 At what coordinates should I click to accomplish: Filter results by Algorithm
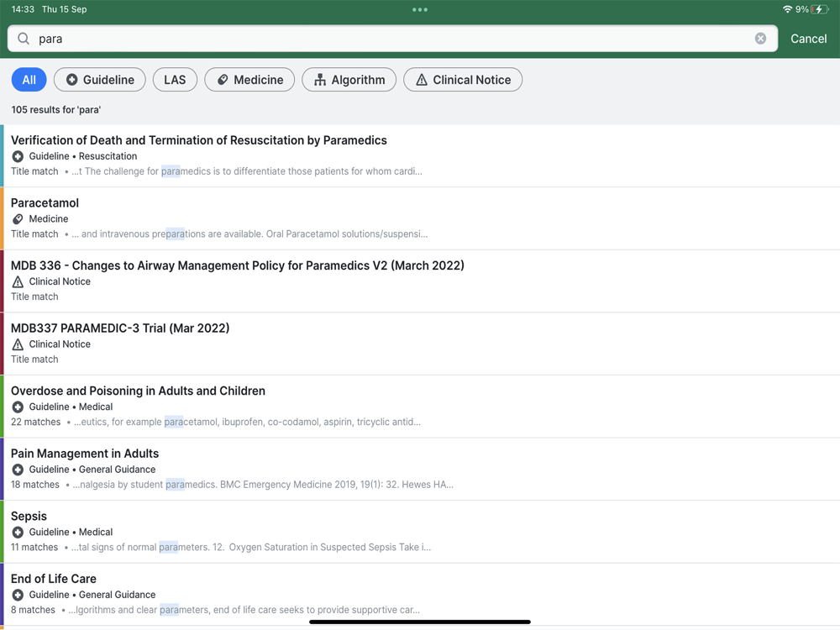(x=349, y=80)
